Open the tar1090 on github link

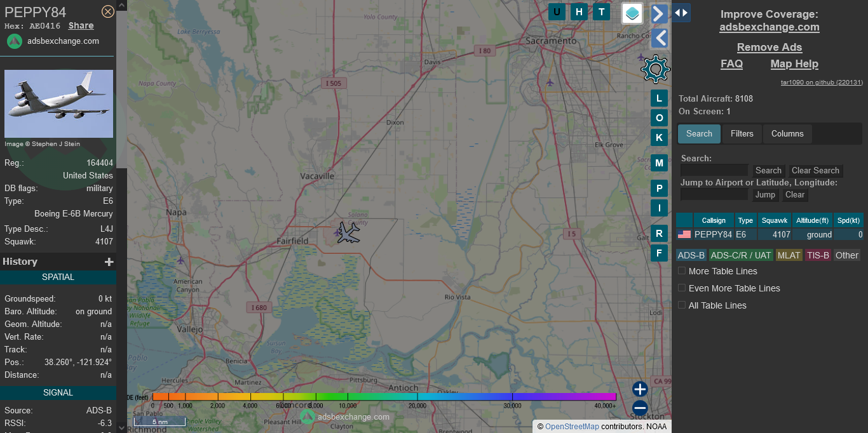822,83
